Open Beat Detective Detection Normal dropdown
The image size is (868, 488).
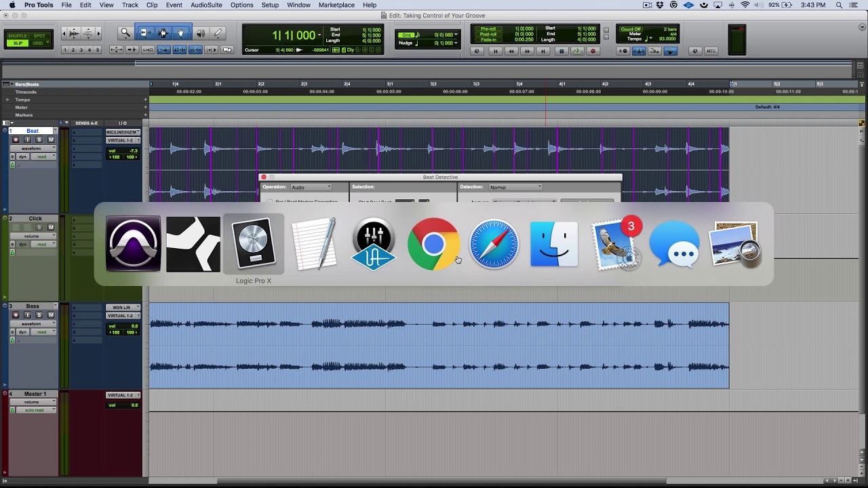point(515,187)
